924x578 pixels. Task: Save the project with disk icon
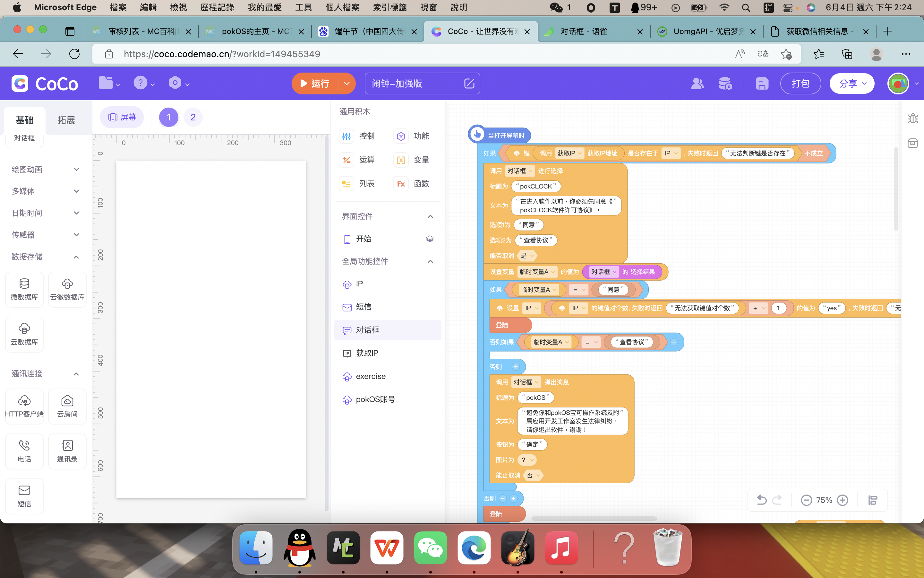click(762, 83)
